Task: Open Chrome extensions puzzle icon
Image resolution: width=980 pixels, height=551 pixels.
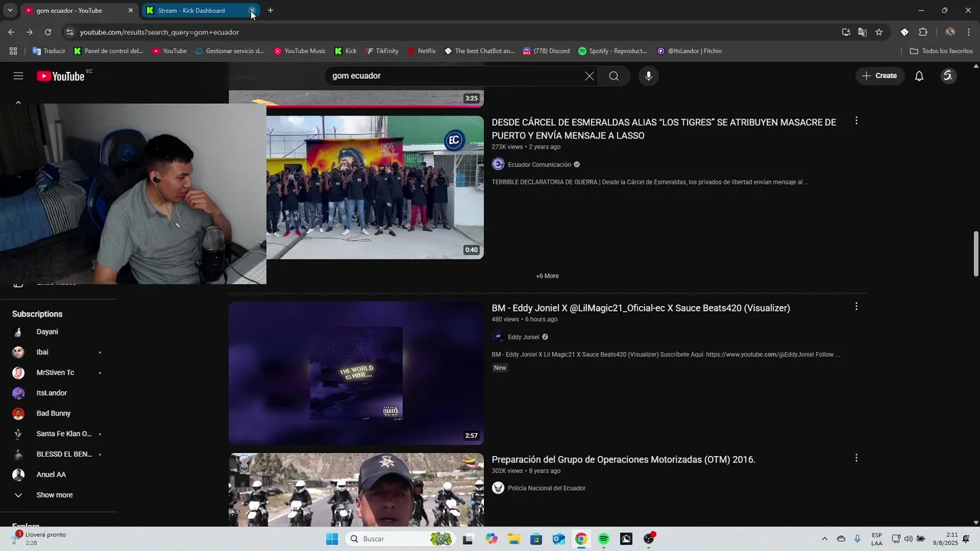Action: click(x=923, y=32)
